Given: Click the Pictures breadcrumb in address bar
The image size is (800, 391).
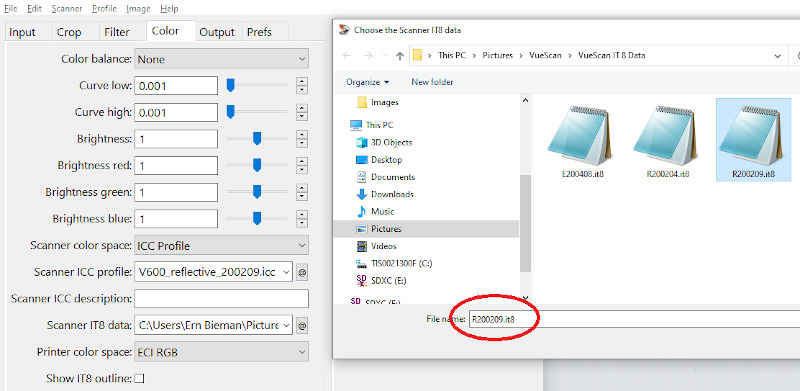Looking at the screenshot, I should tap(497, 55).
